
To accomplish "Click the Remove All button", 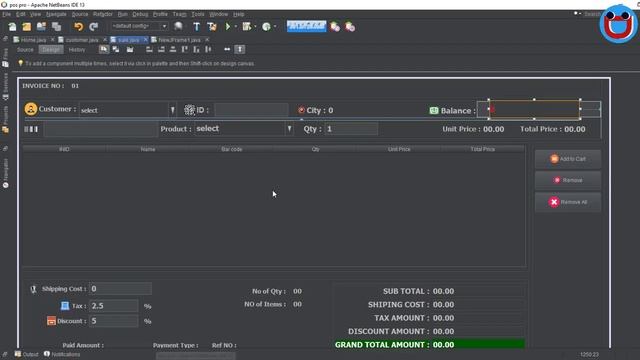I will coord(568,202).
